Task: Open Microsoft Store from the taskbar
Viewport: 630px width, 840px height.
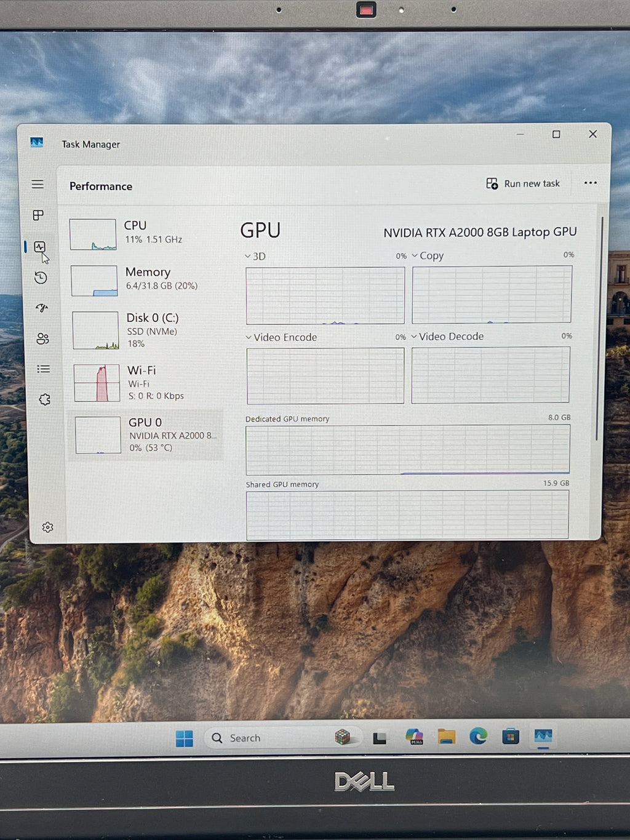Action: pyautogui.click(x=511, y=735)
